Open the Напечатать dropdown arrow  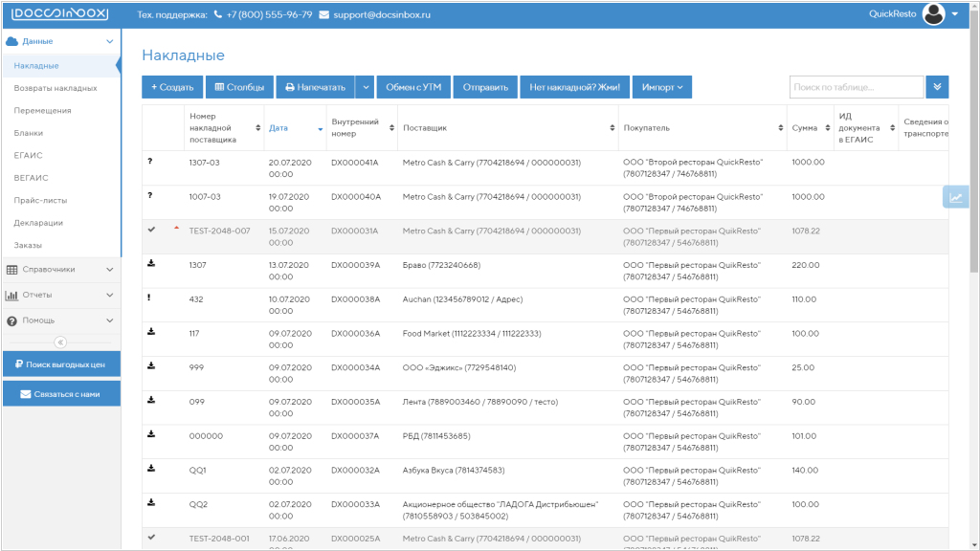tap(366, 87)
